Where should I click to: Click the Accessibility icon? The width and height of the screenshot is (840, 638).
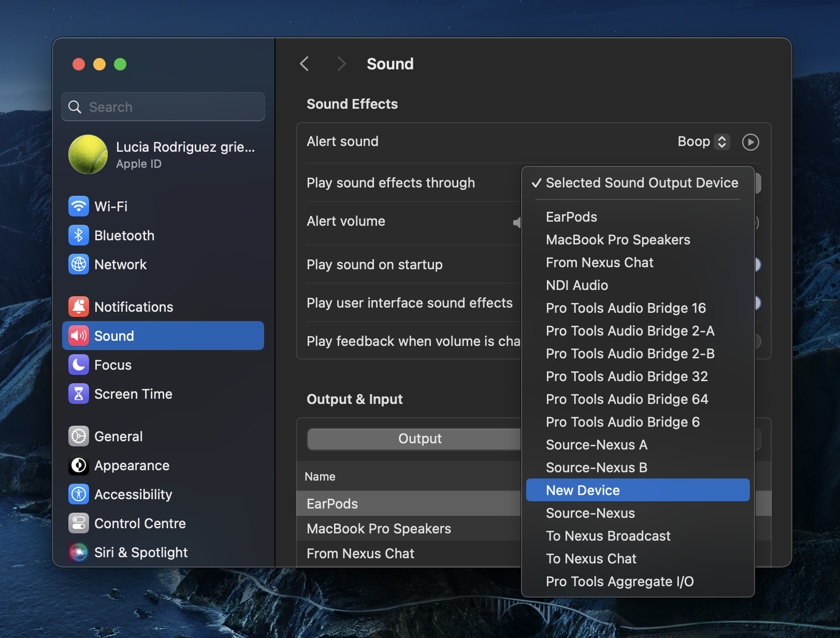[79, 495]
